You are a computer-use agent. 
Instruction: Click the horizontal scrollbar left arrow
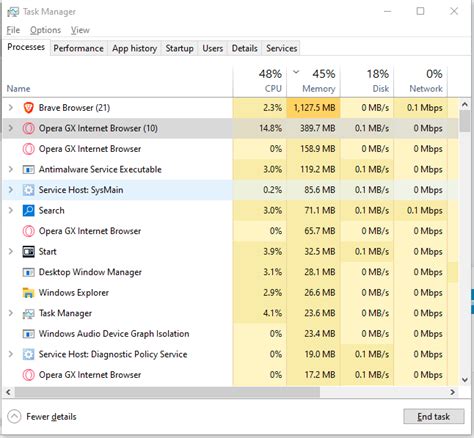[x=8, y=392]
